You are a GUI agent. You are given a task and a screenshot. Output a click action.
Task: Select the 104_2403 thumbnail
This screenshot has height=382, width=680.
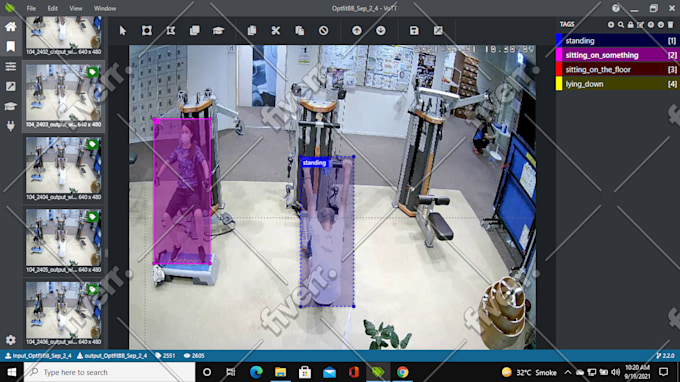pos(63,96)
